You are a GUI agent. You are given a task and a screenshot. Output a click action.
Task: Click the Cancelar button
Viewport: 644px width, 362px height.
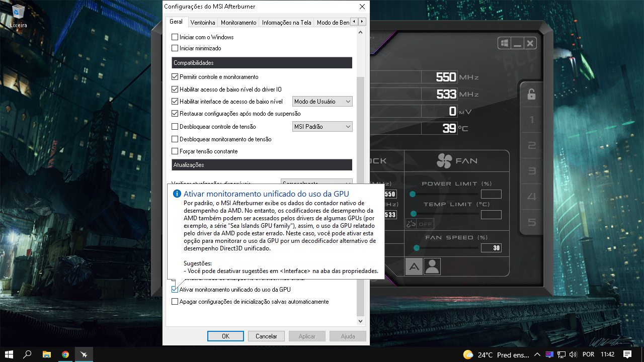(266, 336)
